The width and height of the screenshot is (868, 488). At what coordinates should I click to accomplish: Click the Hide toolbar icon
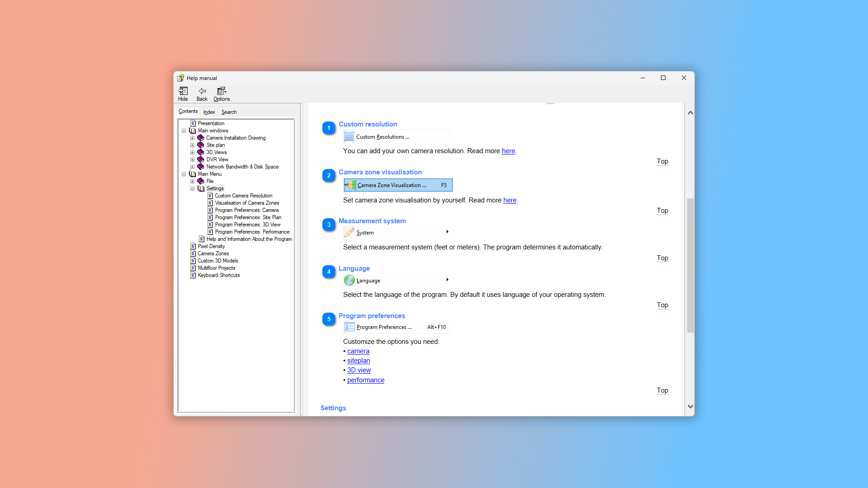pos(183,91)
